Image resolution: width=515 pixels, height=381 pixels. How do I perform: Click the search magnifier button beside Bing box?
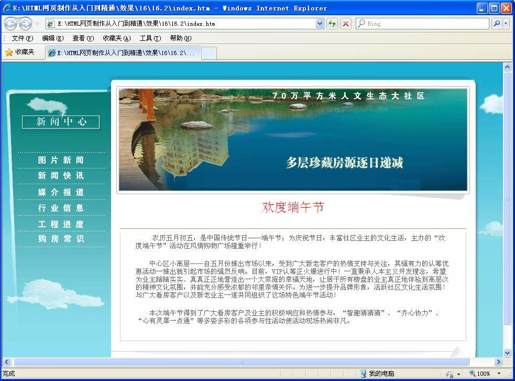[497, 24]
